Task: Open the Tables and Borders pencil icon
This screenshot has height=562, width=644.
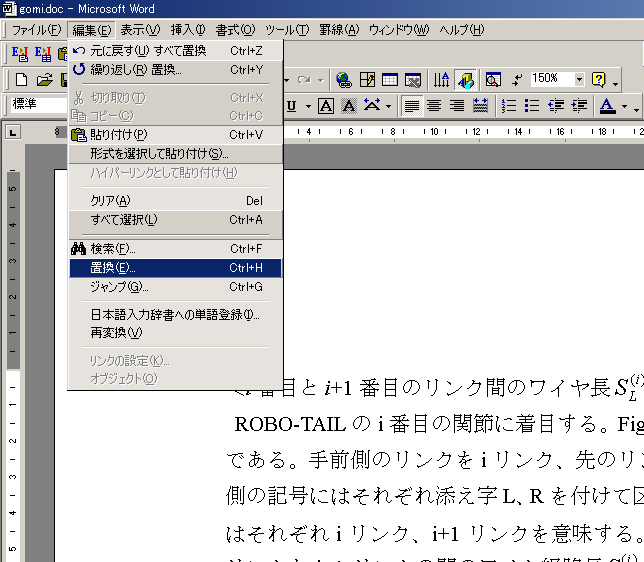Action: (367, 80)
